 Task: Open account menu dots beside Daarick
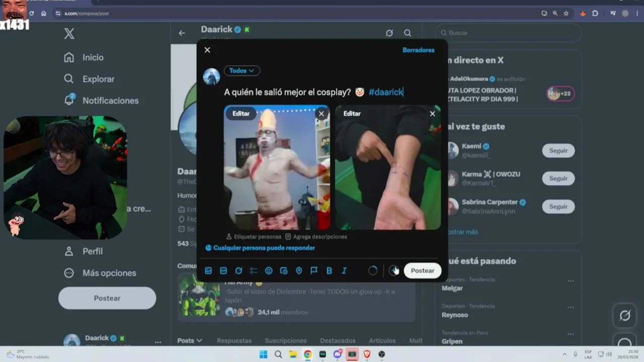click(x=158, y=342)
